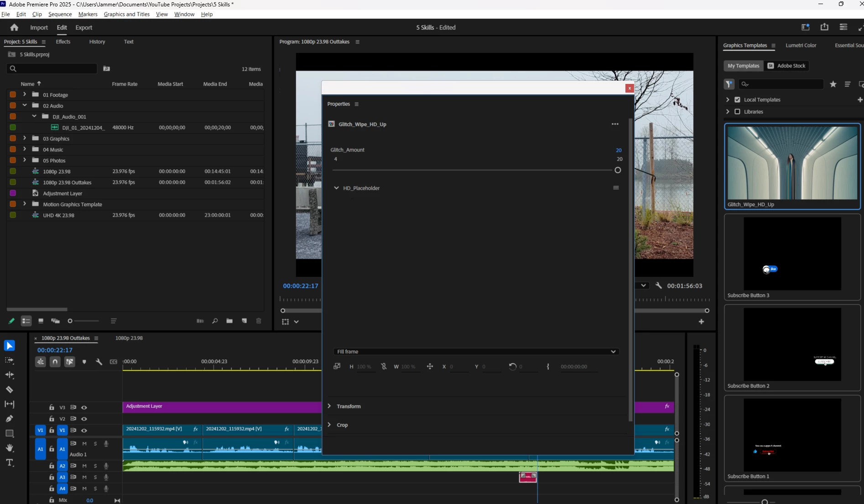Select the Selection tool in the tools panel
This screenshot has width=864, height=504.
[10, 346]
